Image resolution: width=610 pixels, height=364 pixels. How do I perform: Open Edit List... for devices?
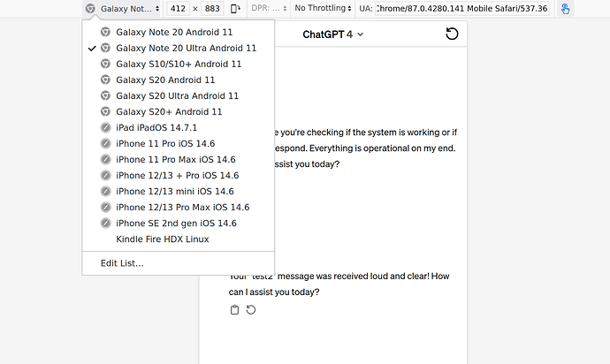[179, 263]
